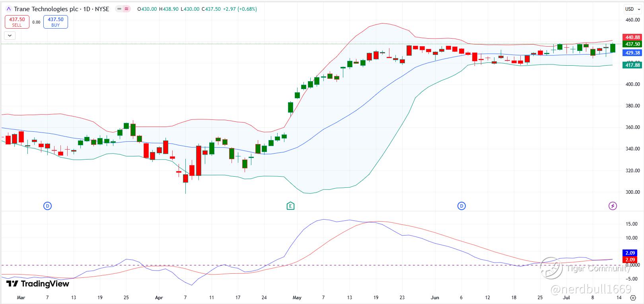Select the green 437.50 last price axis label
Screen dimensions: 644x304
click(632, 44)
